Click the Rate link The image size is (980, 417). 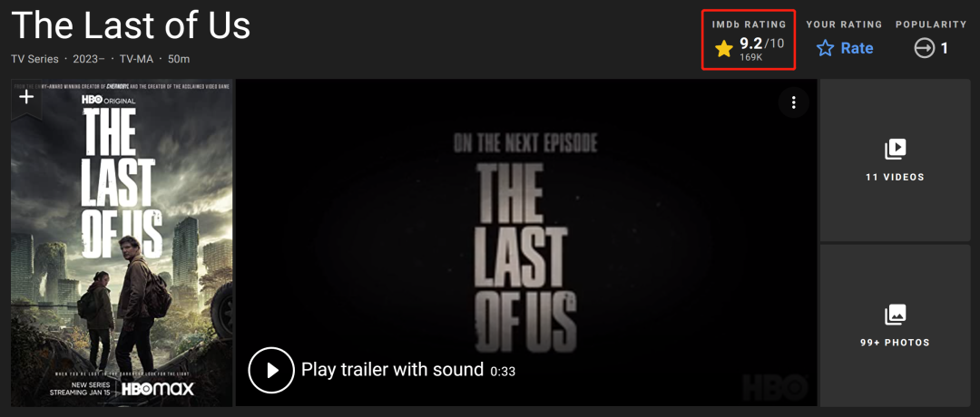[x=857, y=49]
